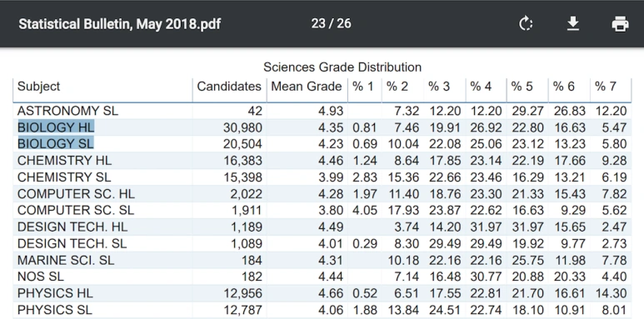Click the COMPUTER SC. HL subject cell
Image resolution: width=644 pixels, height=319 pixels.
76,194
